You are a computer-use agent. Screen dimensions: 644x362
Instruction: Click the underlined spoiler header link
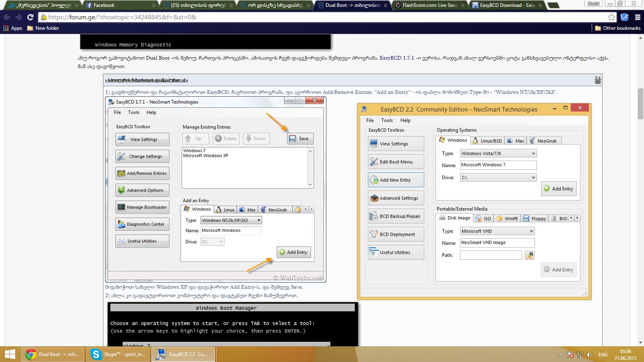tap(147, 80)
